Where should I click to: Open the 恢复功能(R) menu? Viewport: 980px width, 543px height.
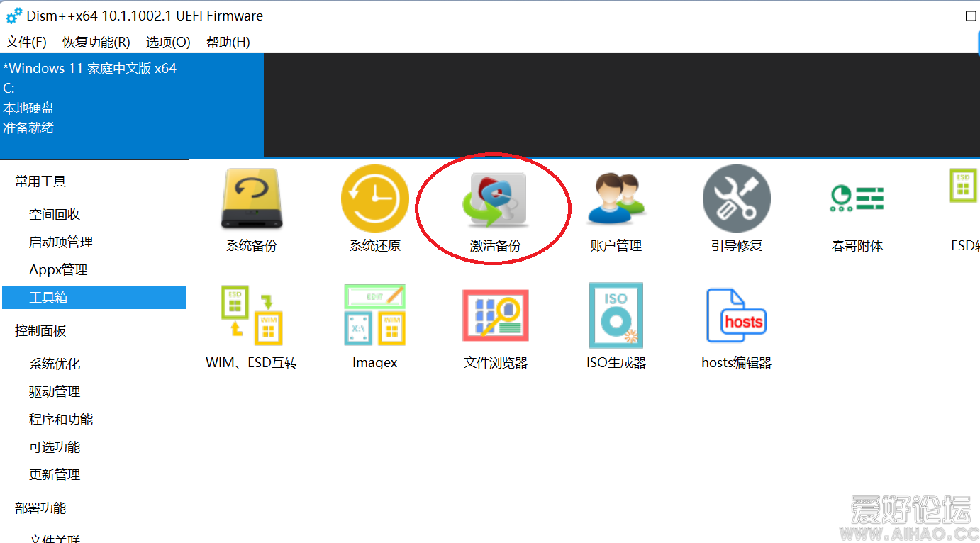click(x=96, y=42)
